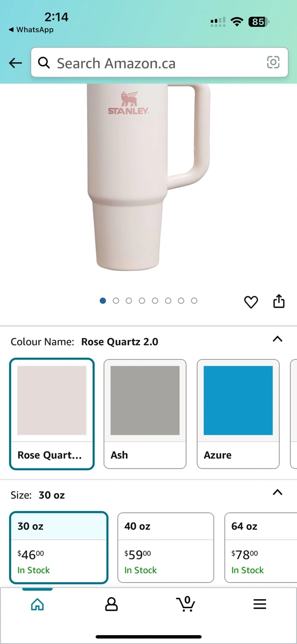Tap the back arrow icon

tap(15, 63)
